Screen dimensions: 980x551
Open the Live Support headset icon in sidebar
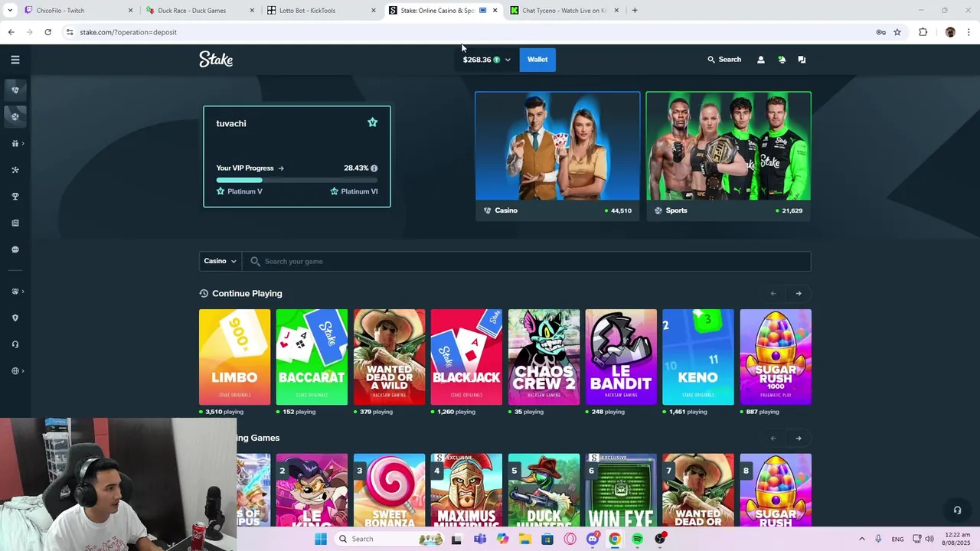(15, 344)
